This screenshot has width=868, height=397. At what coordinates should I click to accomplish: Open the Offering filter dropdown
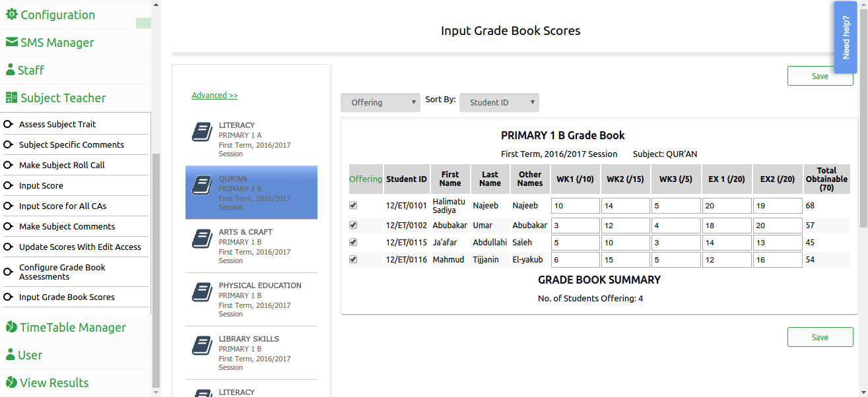tap(380, 102)
